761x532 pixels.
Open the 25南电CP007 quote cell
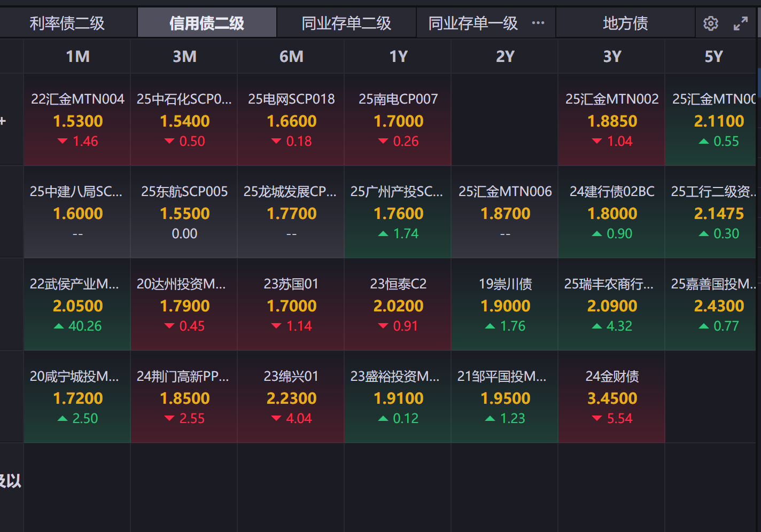[398, 120]
